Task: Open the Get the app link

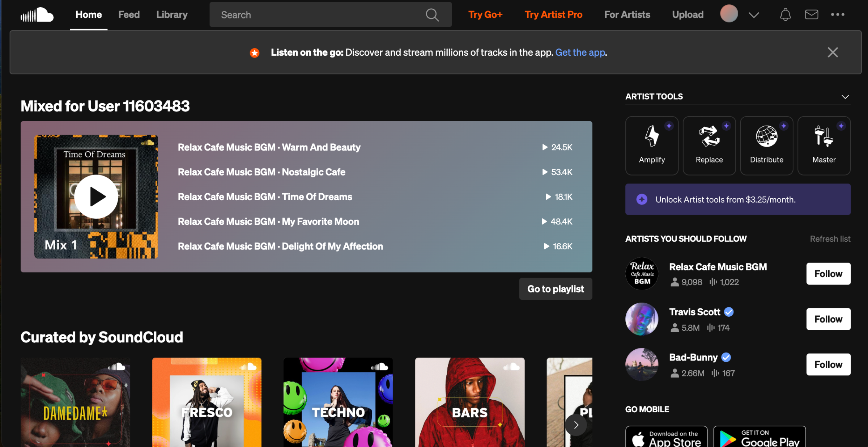Action: coord(580,52)
